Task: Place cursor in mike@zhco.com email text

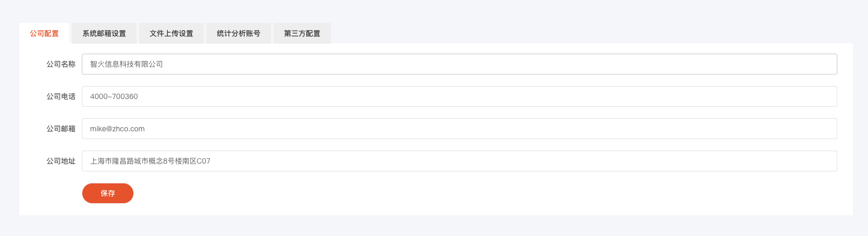Action: [117, 129]
